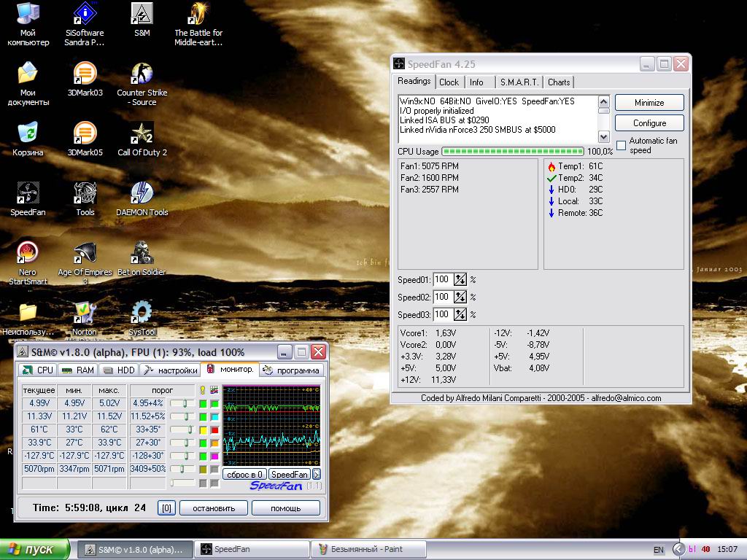
Task: Switch to the HDD tab in S&M
Action: (x=120, y=370)
